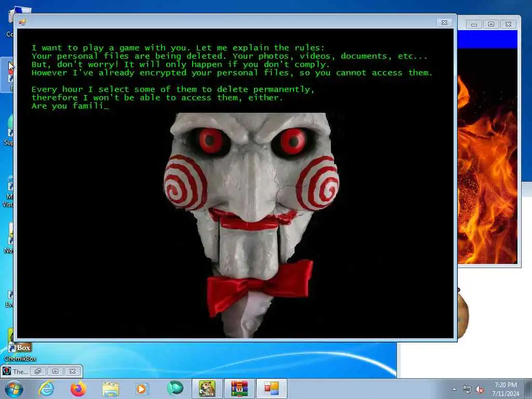Click the 'Are you famili_' typing line
The image size is (532, 399).
pos(70,106)
